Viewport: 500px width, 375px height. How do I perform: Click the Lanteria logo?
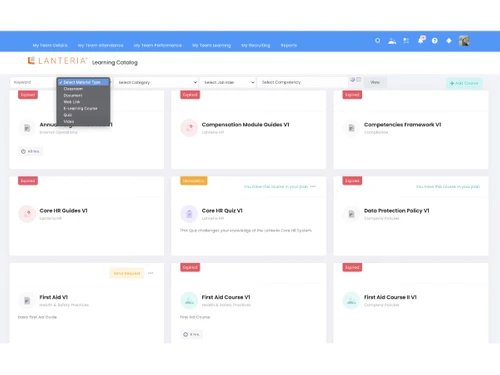coord(57,60)
